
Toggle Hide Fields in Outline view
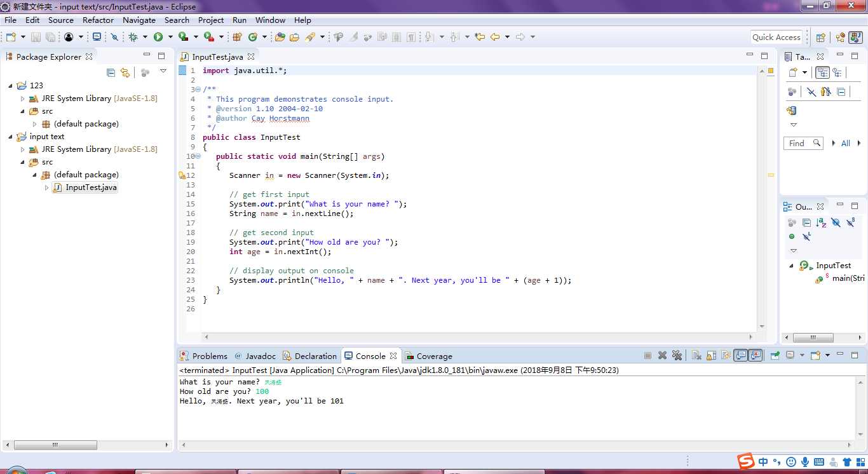pos(836,222)
